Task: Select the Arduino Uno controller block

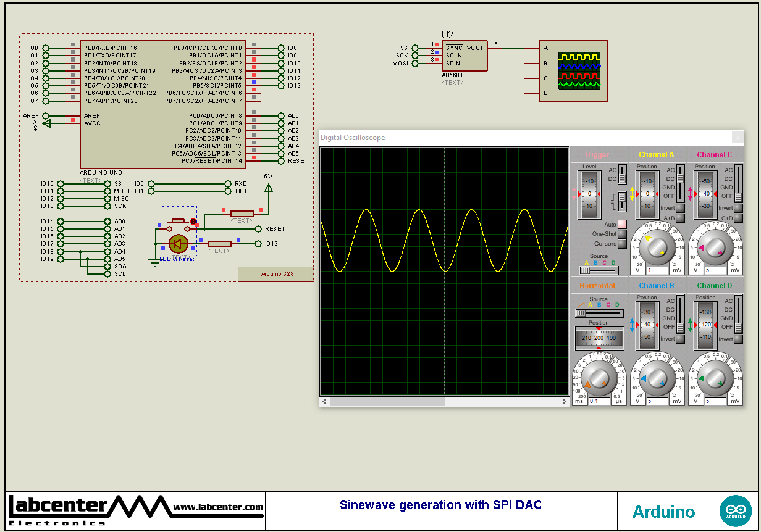Action: click(x=164, y=105)
